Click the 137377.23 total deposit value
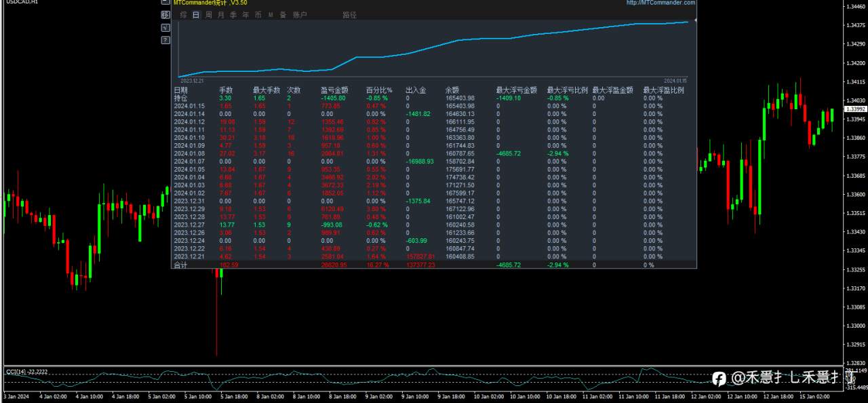868x403 pixels. [420, 265]
